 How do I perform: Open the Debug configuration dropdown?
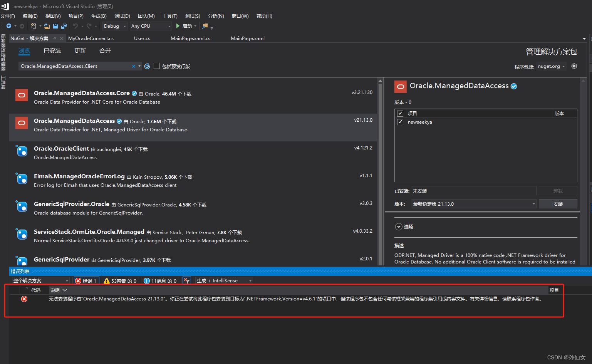coord(115,26)
